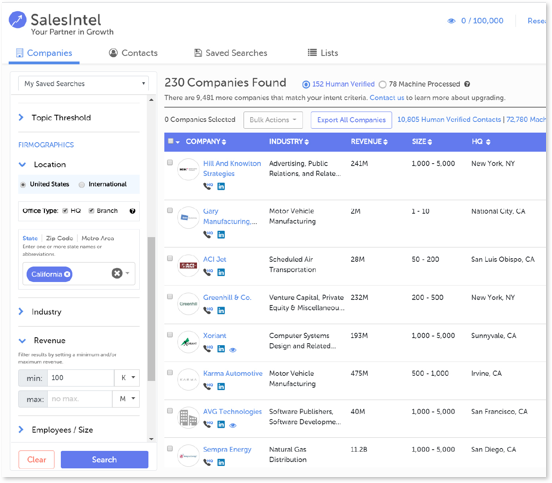Open the max revenue unit M dropdown
The width and height of the screenshot is (552, 483).
click(x=126, y=399)
